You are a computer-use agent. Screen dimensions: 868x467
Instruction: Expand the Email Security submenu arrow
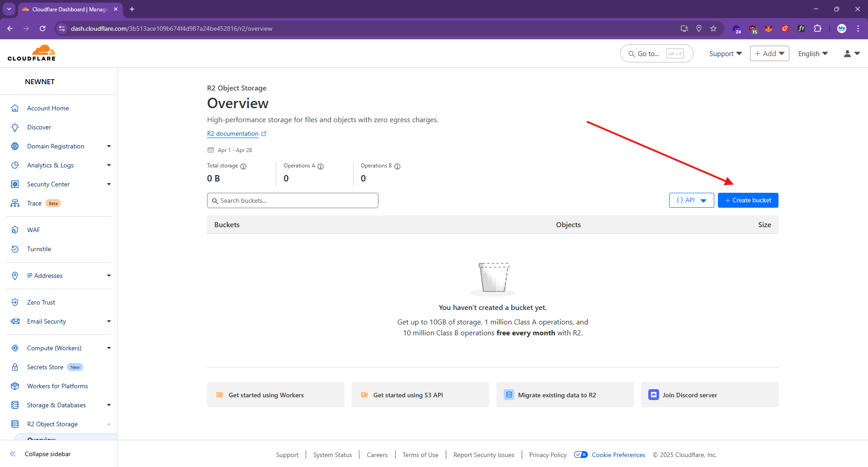[x=108, y=321]
